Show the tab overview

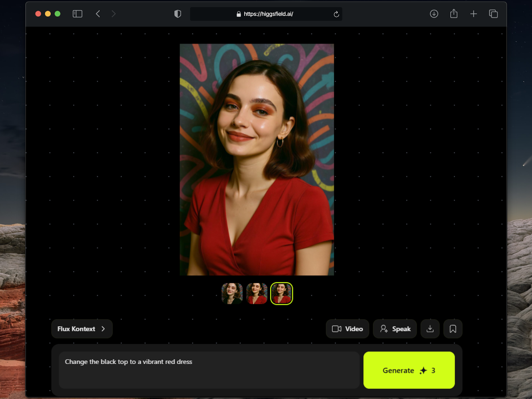tap(493, 14)
